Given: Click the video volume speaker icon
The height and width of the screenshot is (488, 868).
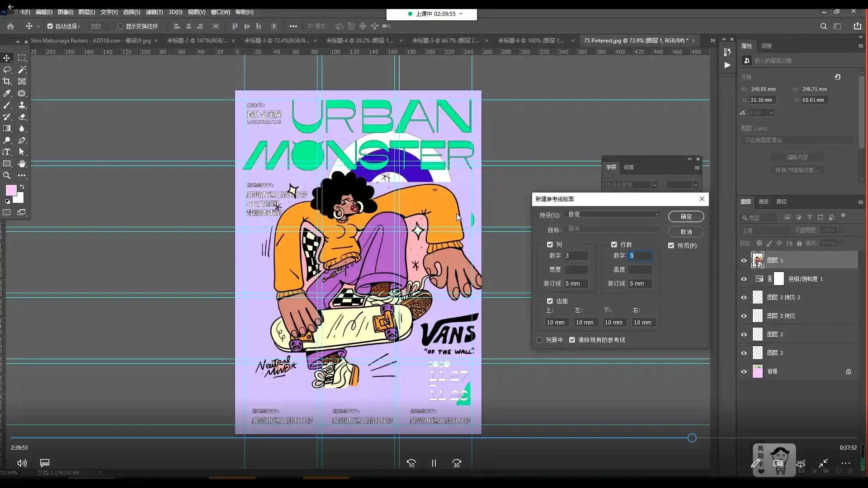Looking at the screenshot, I should 22,463.
